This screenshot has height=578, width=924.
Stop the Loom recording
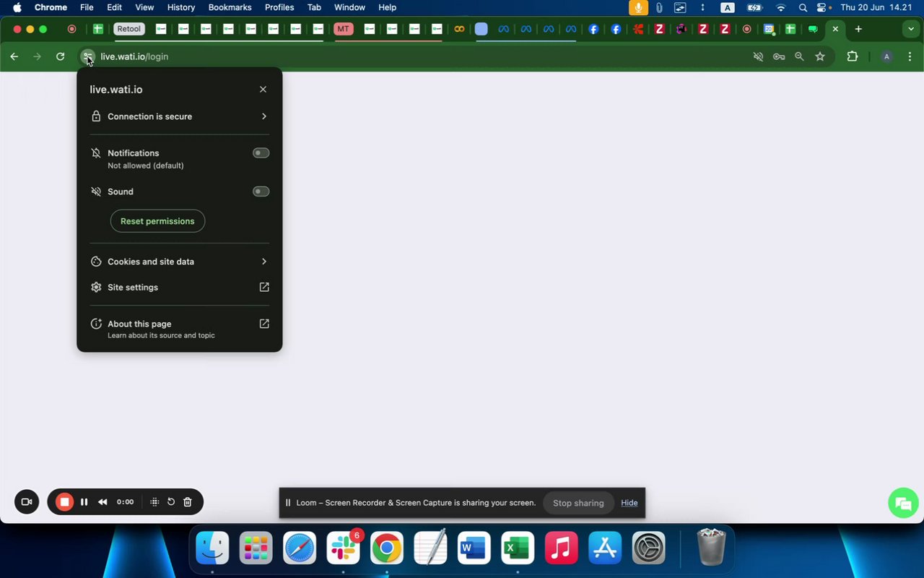coord(64,502)
